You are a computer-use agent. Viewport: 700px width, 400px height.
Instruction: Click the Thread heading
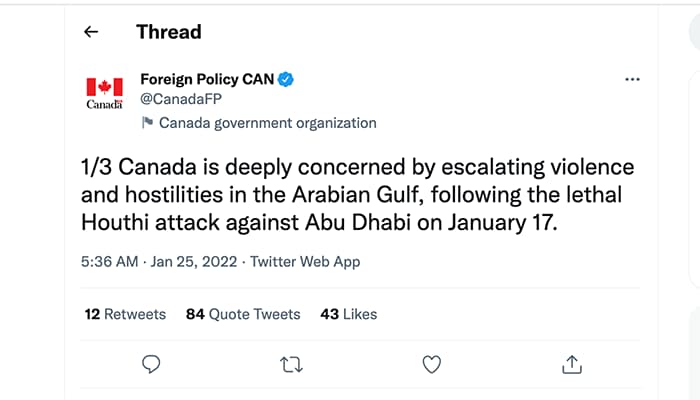[169, 32]
